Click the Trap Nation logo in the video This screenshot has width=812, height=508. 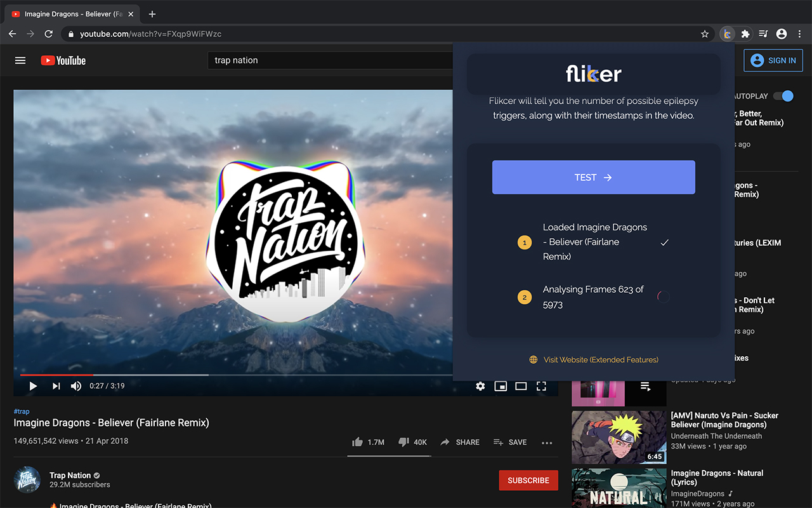286,242
